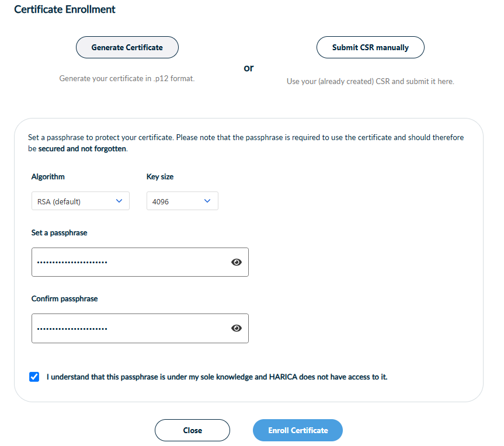The image size is (504, 446).
Task: Click the HARICA passphrase acknowledgement text
Action: [x=217, y=377]
